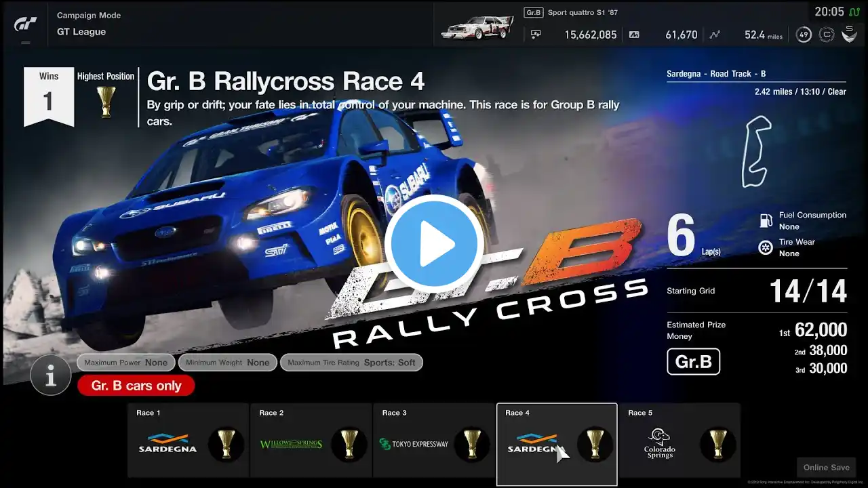
Task: Open the Sport quattro S1 car thumbnail
Action: click(477, 27)
